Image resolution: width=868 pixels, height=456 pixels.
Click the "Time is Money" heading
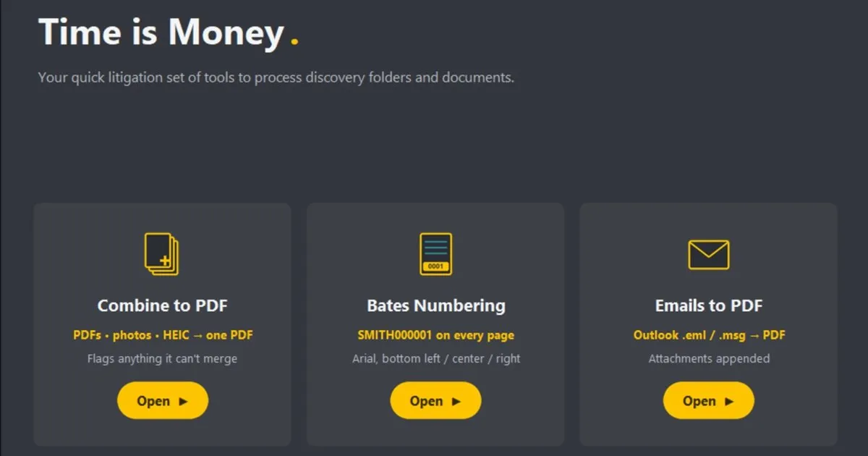(x=161, y=33)
